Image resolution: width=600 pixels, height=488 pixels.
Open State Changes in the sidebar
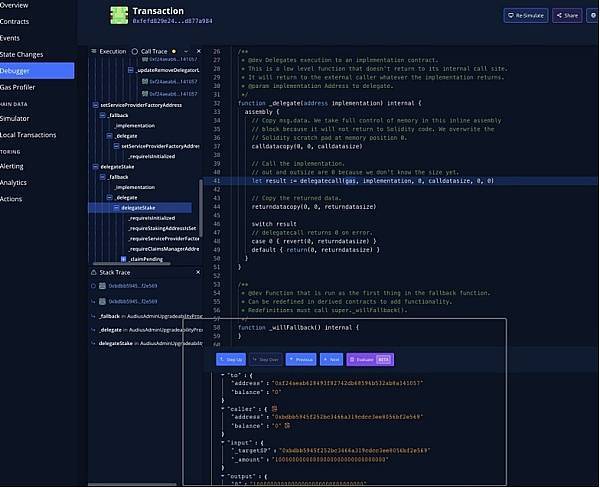(x=21, y=54)
